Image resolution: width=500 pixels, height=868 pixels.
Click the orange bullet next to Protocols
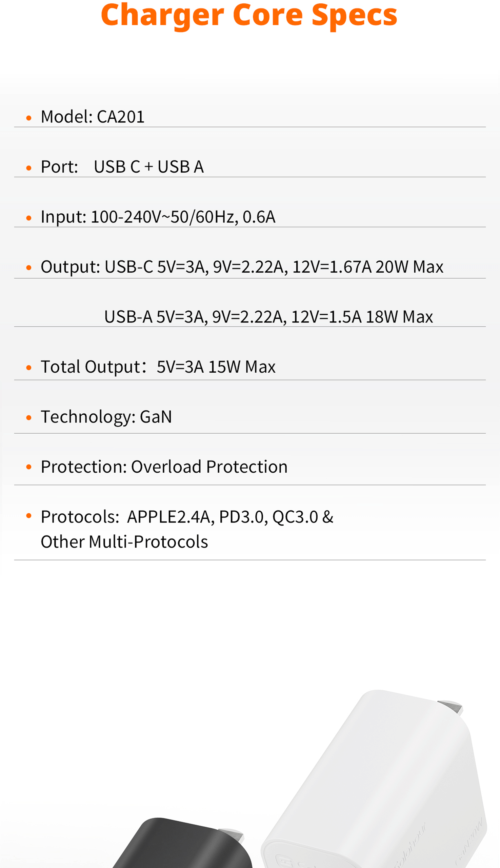(29, 515)
